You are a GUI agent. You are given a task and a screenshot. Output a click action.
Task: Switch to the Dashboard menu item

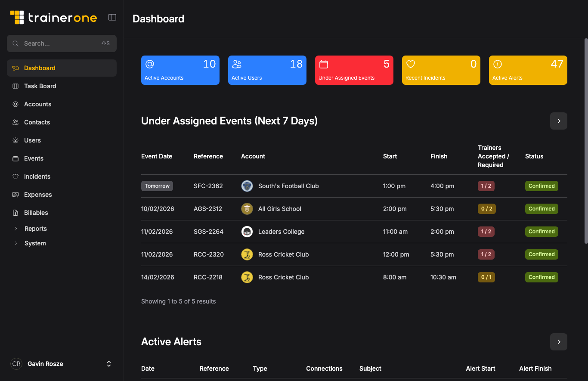tap(40, 68)
